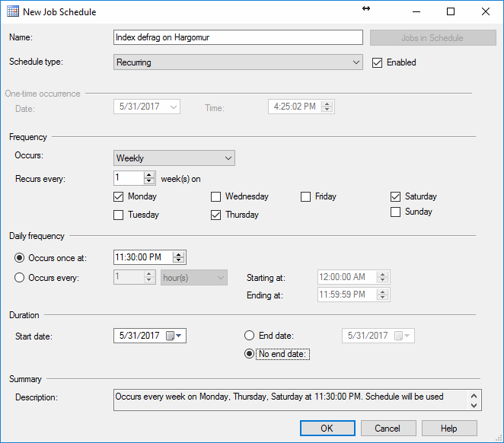Screen dimensions: 504x443
Task: Open the Help button
Action: [448, 428]
